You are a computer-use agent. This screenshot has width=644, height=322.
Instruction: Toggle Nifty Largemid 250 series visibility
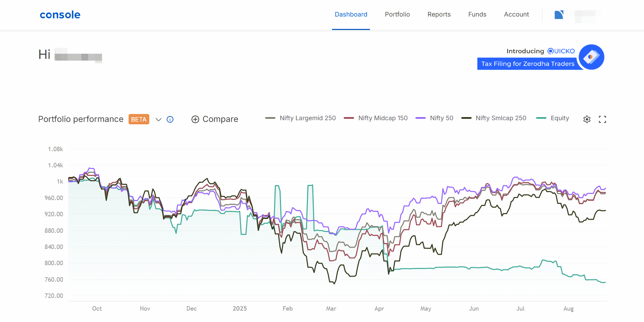(300, 118)
